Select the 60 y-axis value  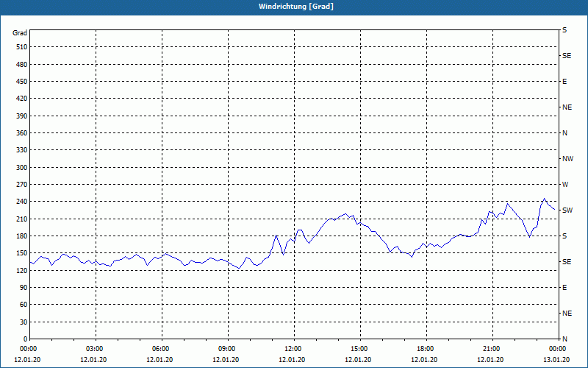click(24, 305)
